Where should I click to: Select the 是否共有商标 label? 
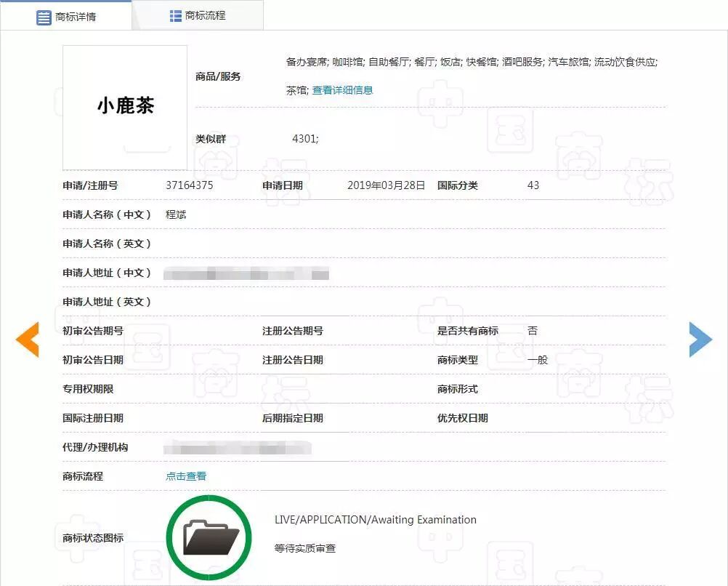[468, 331]
